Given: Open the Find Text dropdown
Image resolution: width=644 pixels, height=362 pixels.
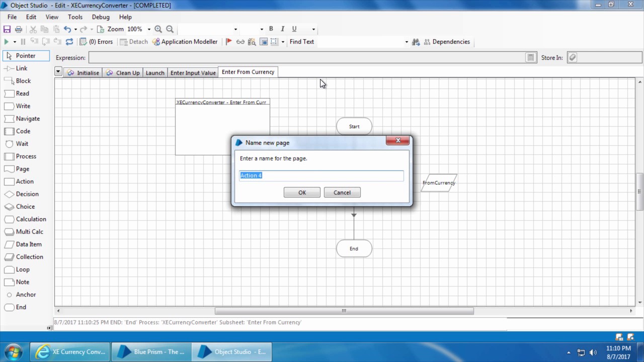Looking at the screenshot, I should 407,42.
